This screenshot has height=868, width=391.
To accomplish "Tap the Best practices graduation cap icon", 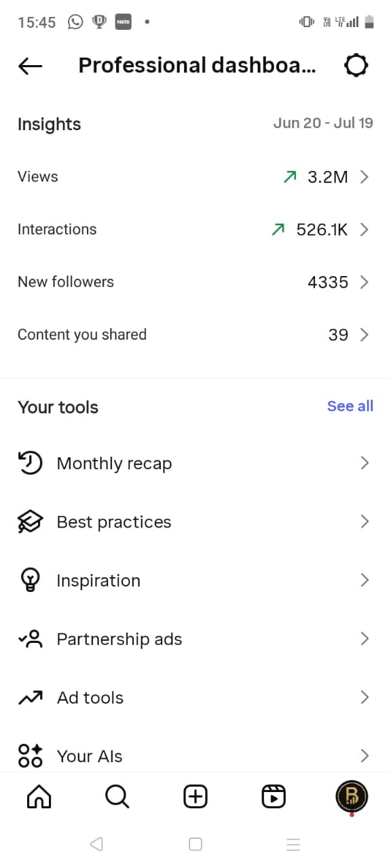I will pyautogui.click(x=30, y=521).
